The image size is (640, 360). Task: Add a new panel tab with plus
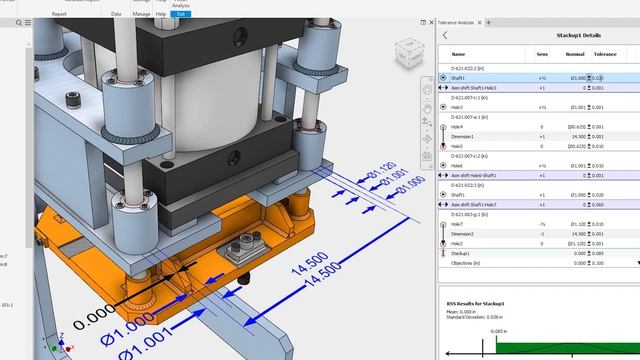pos(489,22)
